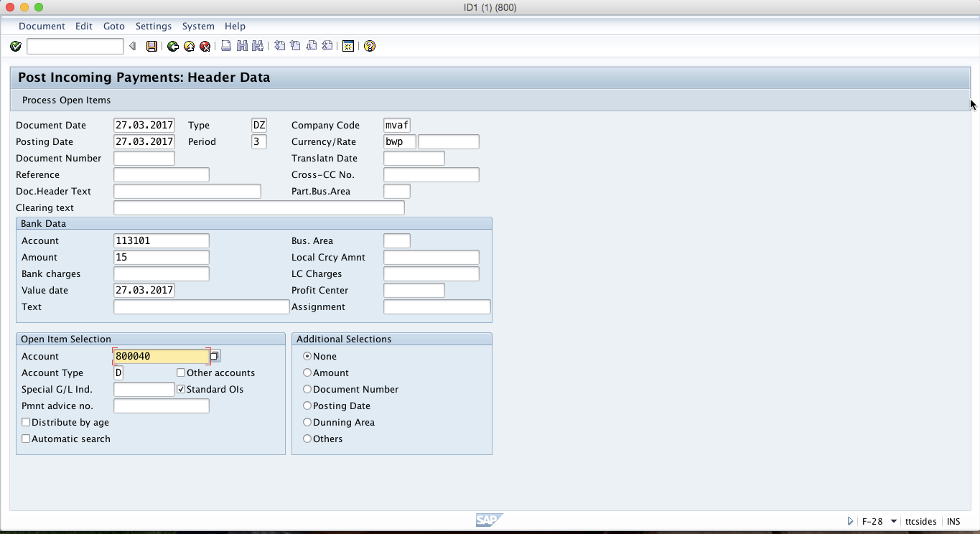Collapse the command field arrow
This screenshot has width=980, height=534.
pyautogui.click(x=132, y=46)
